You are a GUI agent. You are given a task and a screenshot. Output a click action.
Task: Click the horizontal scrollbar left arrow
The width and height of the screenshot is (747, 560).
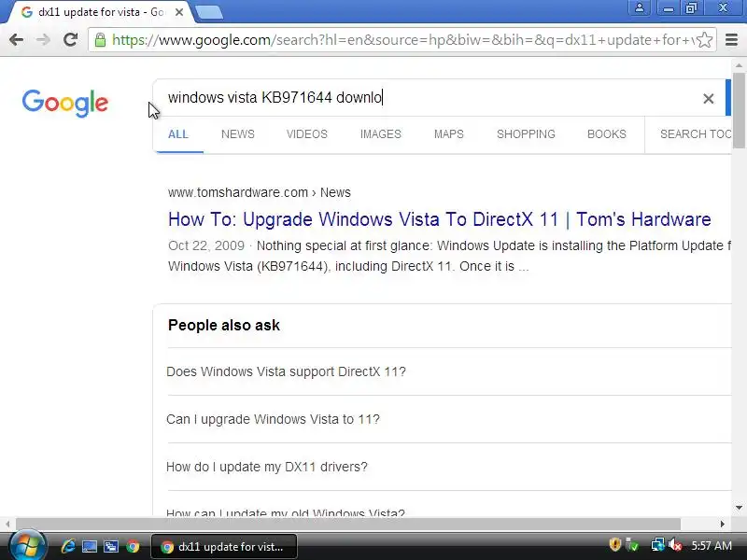pyautogui.click(x=7, y=524)
